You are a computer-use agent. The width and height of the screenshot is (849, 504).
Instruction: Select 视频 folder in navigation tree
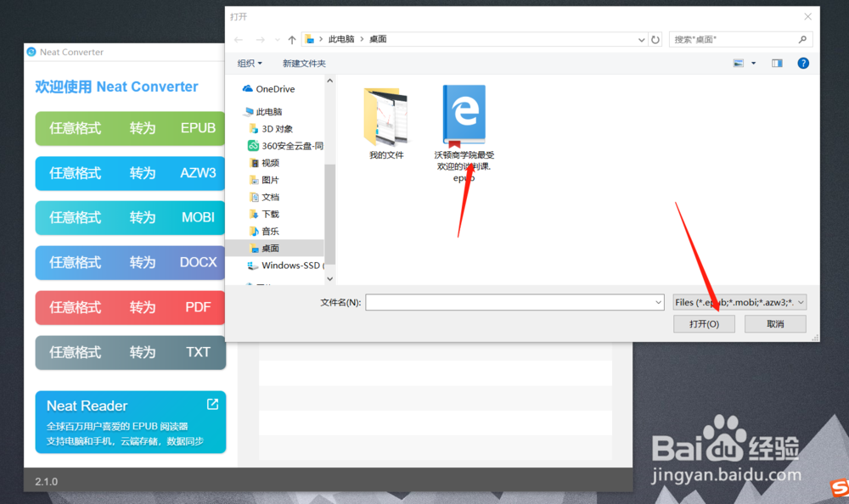pyautogui.click(x=265, y=163)
